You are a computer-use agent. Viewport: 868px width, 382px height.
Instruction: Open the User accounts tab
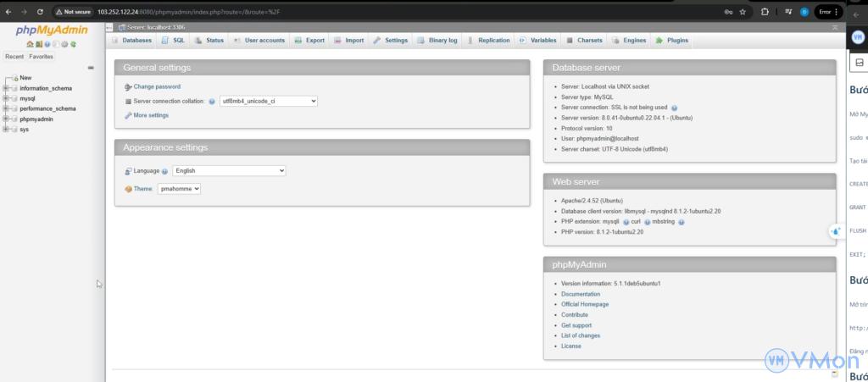(x=259, y=40)
